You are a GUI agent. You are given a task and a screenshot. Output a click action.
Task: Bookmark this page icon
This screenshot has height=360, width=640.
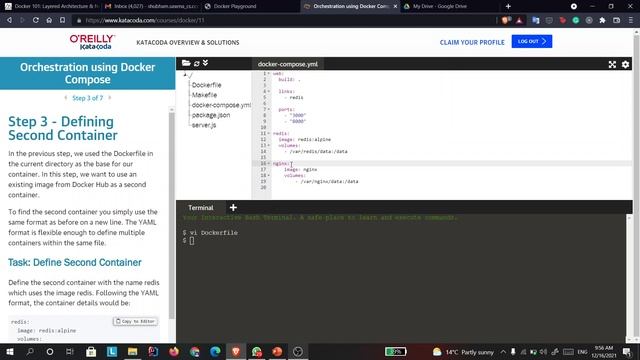pyautogui.click(x=62, y=20)
